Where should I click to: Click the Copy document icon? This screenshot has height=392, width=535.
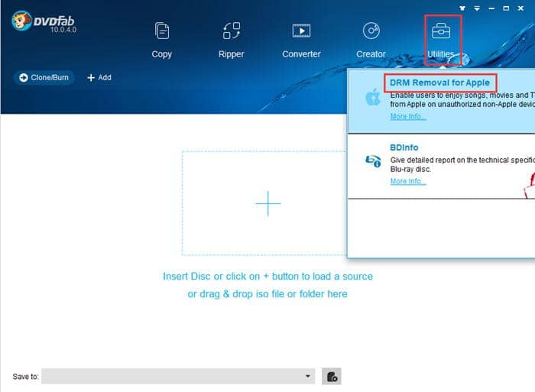click(x=162, y=31)
